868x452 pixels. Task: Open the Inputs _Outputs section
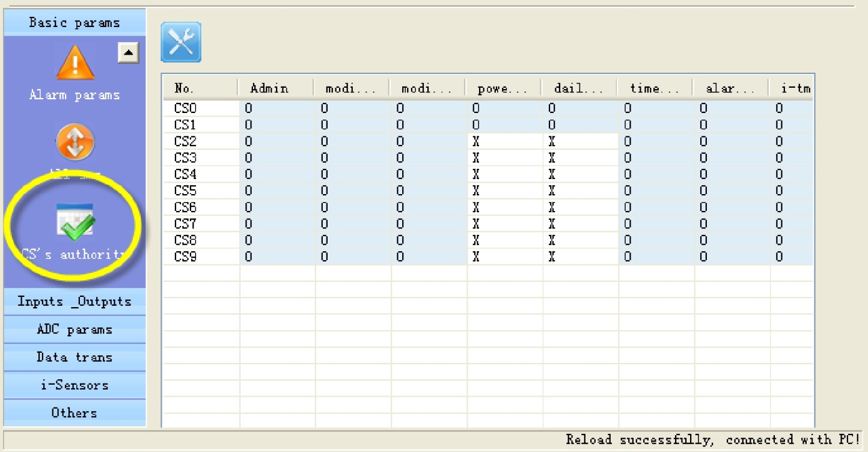click(75, 301)
